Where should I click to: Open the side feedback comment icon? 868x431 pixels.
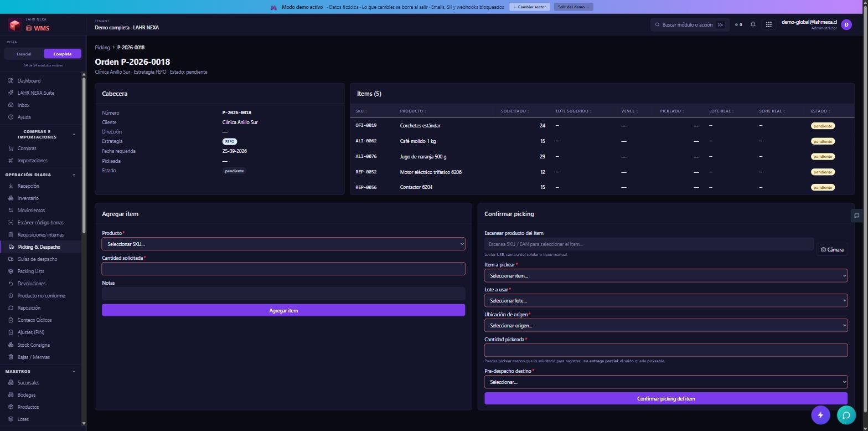(x=857, y=215)
